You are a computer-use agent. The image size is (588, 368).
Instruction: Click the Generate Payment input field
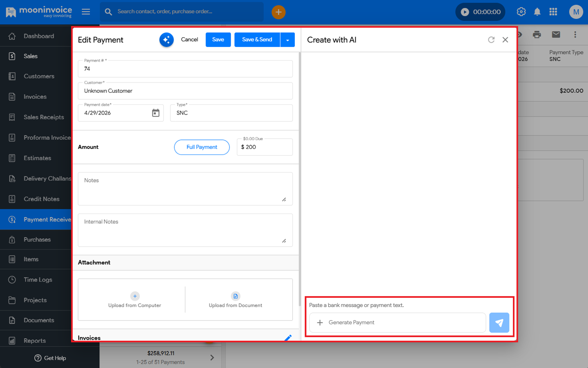click(x=397, y=323)
